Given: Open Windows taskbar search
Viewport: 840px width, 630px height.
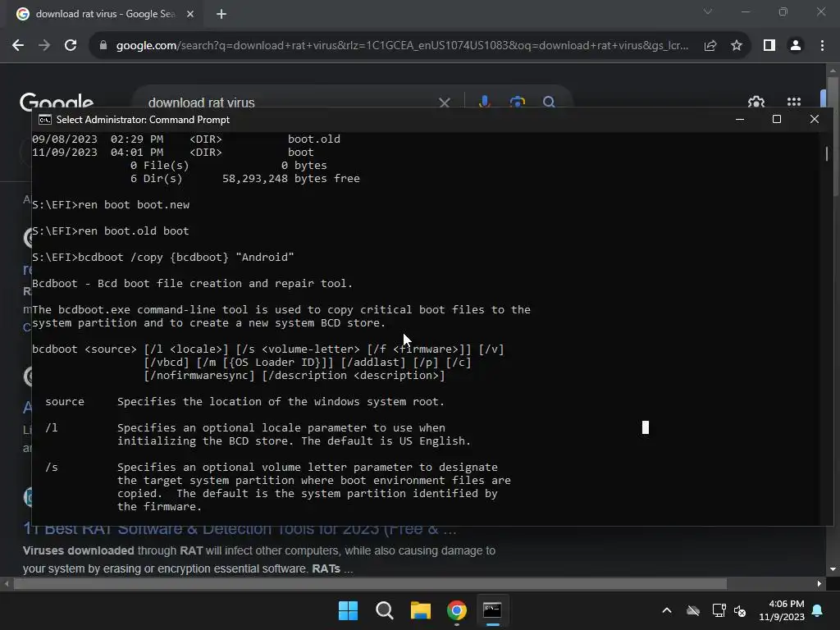Looking at the screenshot, I should coord(384,610).
